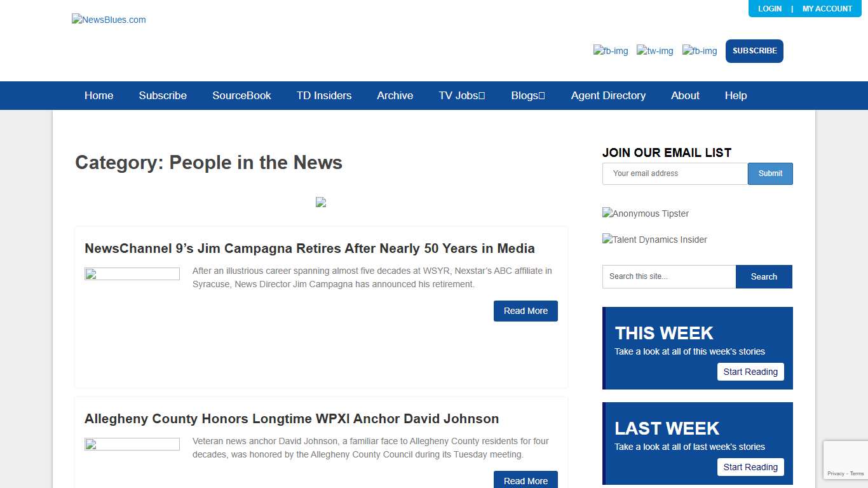868x488 pixels.
Task: Click the SUBSCRIBE button
Action: pos(754,51)
